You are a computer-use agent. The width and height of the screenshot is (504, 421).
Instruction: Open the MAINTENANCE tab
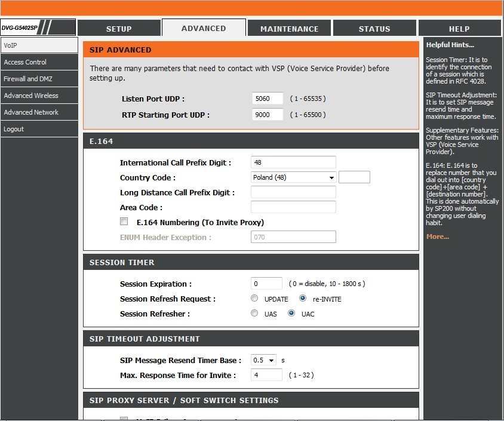tap(289, 29)
